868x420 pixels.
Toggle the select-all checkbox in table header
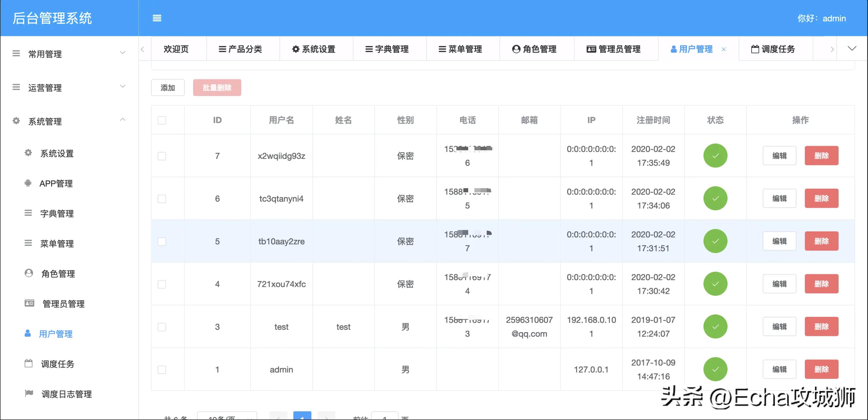click(x=162, y=120)
